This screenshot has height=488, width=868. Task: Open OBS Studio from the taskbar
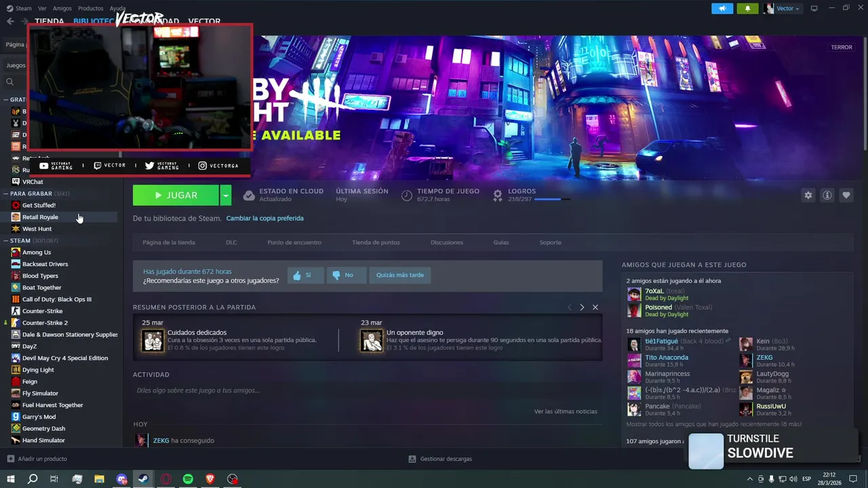point(233,479)
